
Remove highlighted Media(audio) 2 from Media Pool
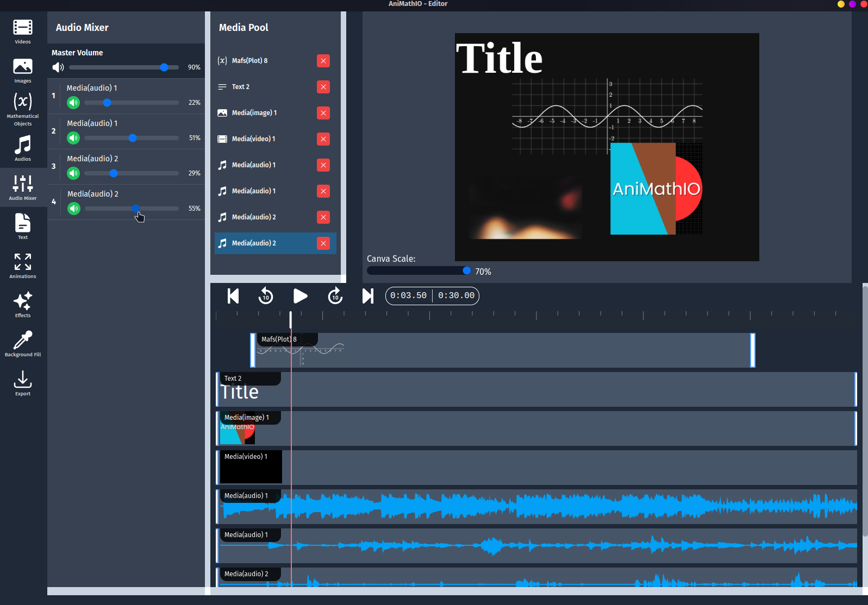click(x=323, y=243)
